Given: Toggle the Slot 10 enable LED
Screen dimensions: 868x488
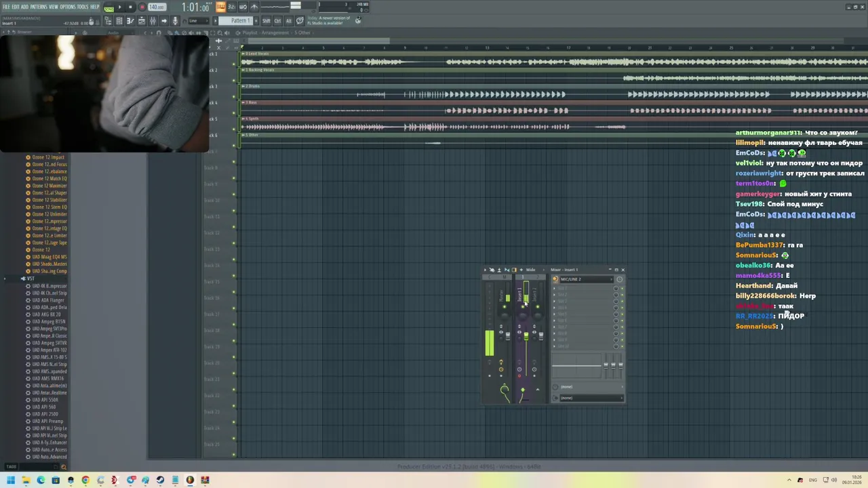Looking at the screenshot, I should tap(622, 346).
